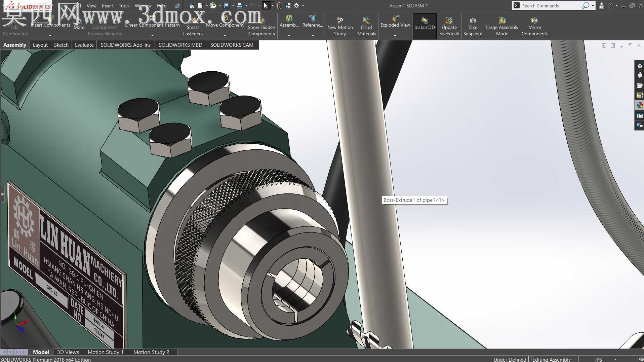Viewport: 644px width, 362px height.
Task: Open Reference Geometry tool
Action: (x=313, y=22)
